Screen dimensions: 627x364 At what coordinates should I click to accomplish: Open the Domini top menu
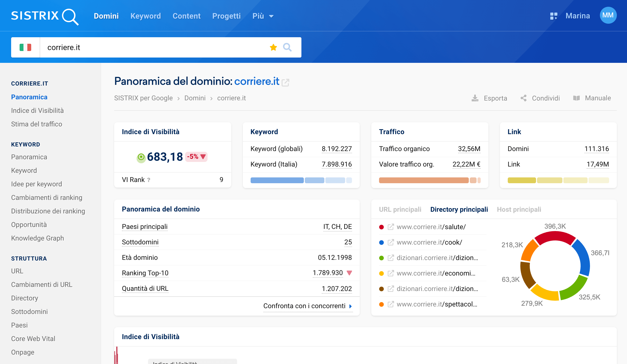106,16
